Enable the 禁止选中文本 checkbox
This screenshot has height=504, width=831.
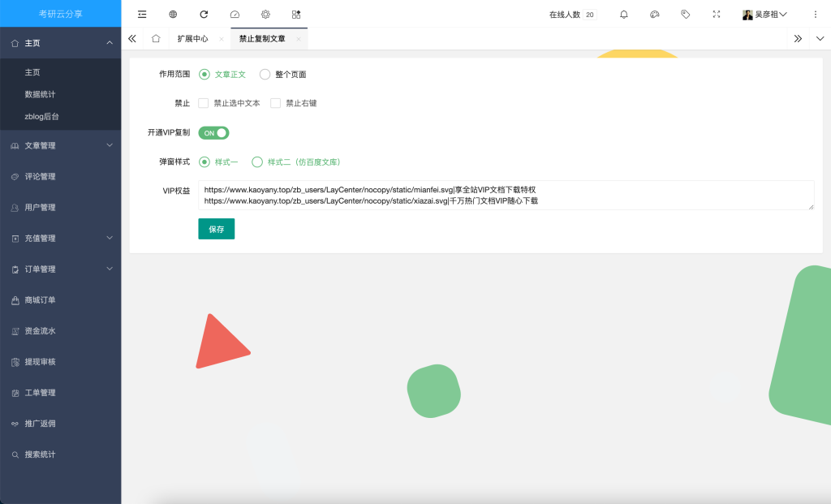[204, 103]
